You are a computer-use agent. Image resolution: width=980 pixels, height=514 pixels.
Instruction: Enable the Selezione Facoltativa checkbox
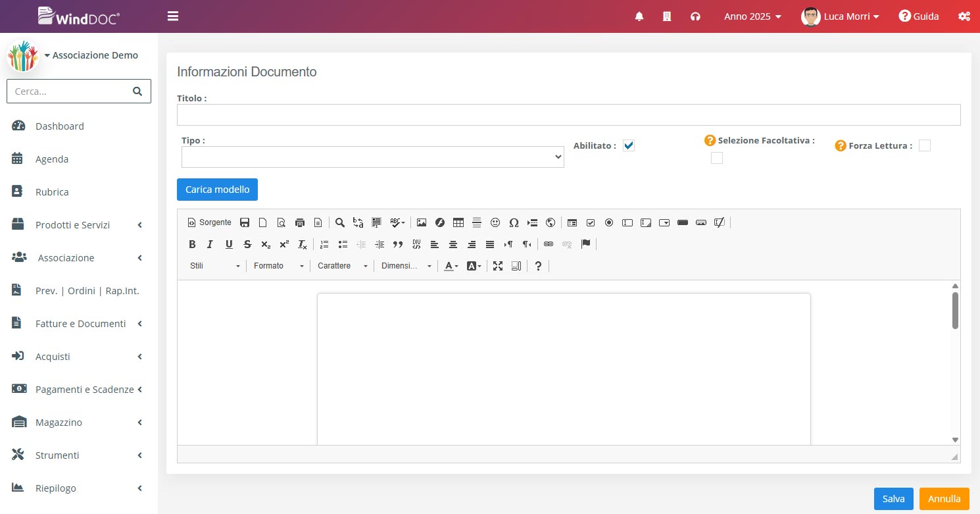pos(717,158)
